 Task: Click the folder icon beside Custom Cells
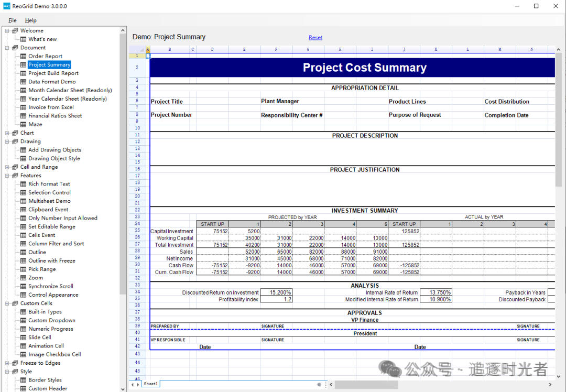pyautogui.click(x=15, y=303)
